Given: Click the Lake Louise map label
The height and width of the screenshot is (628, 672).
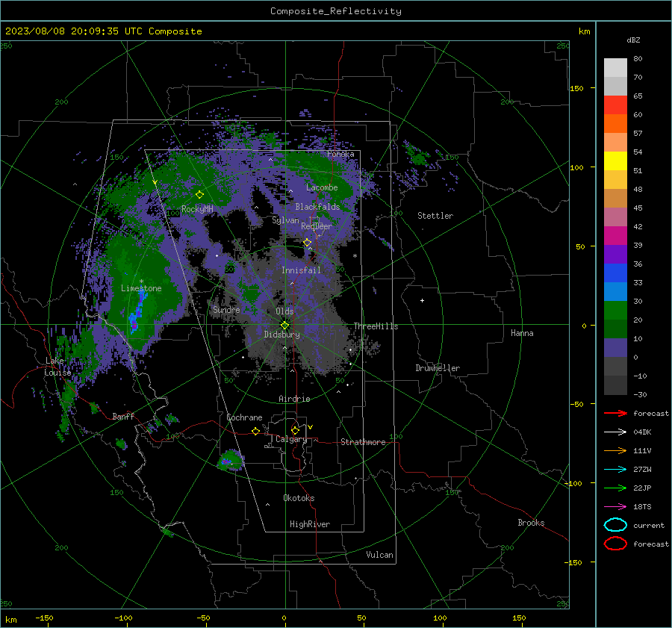Looking at the screenshot, I should pos(57,367).
